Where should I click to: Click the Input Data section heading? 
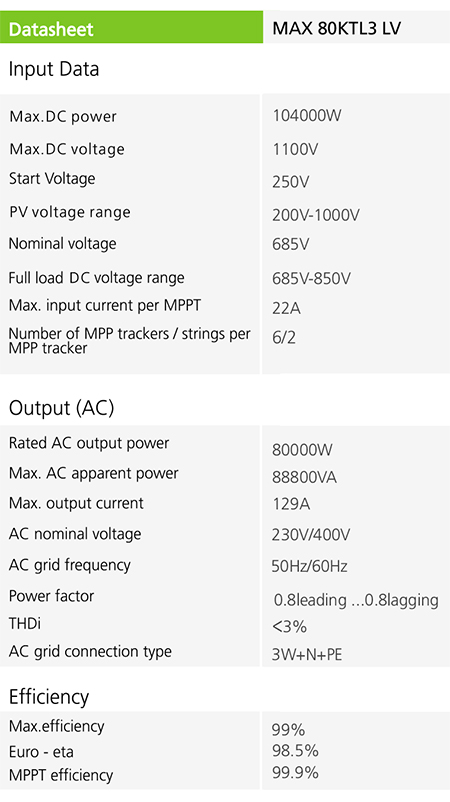pos(54,69)
